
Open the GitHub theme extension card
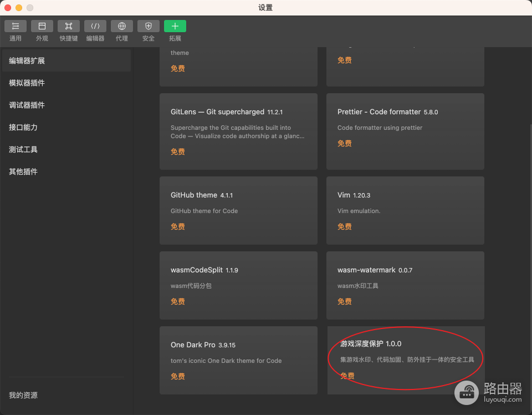click(238, 210)
